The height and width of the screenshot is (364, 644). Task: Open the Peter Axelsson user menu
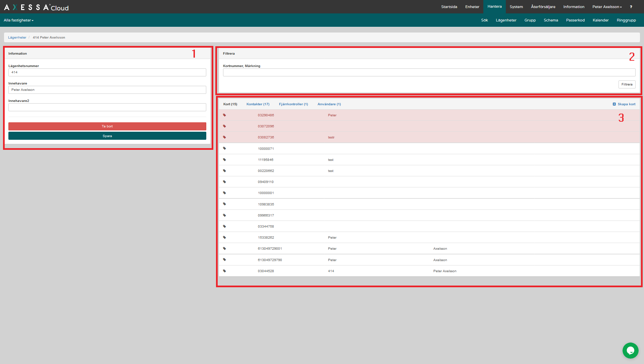pyautogui.click(x=607, y=7)
